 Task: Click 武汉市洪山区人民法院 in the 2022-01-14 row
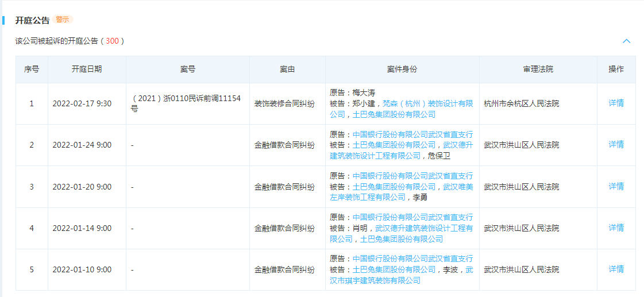[522, 229]
